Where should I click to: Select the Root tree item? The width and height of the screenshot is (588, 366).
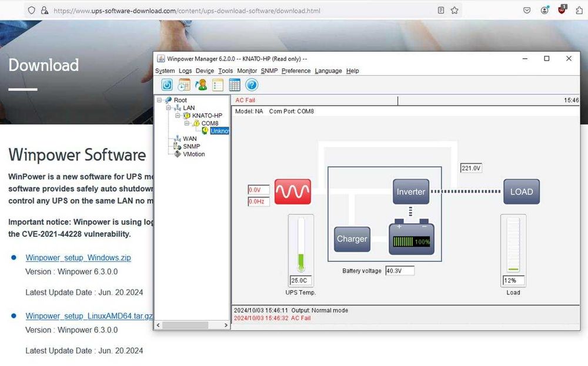tap(180, 100)
